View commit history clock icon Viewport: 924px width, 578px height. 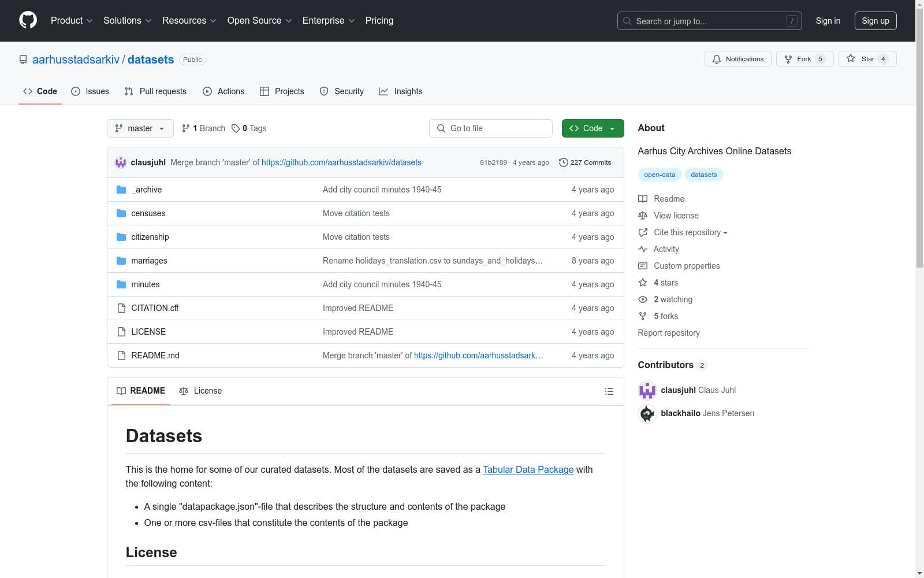(x=563, y=162)
